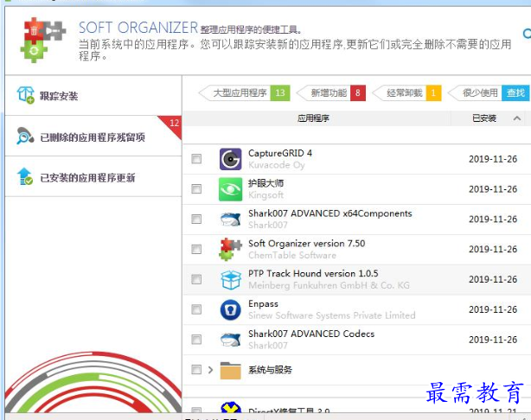Viewport: 531px width, 420px height.
Task: Click Meinberg Funkuhren GmbH publisher text
Action: pos(329,285)
